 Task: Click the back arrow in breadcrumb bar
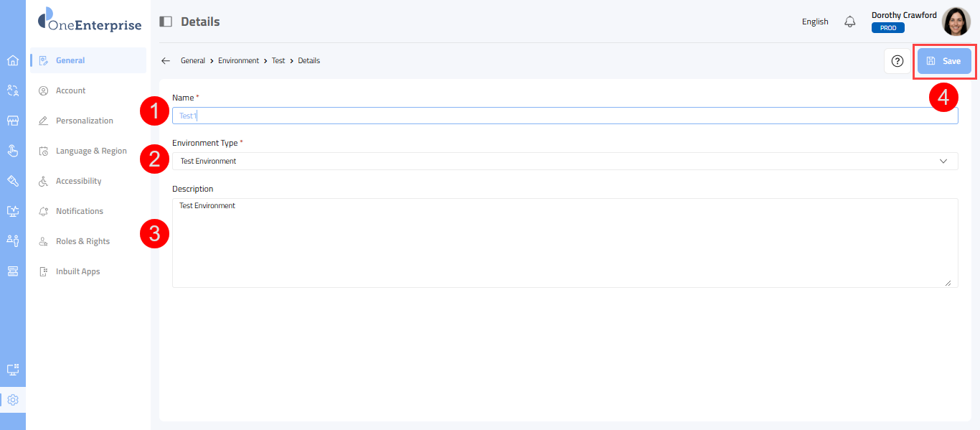(166, 61)
